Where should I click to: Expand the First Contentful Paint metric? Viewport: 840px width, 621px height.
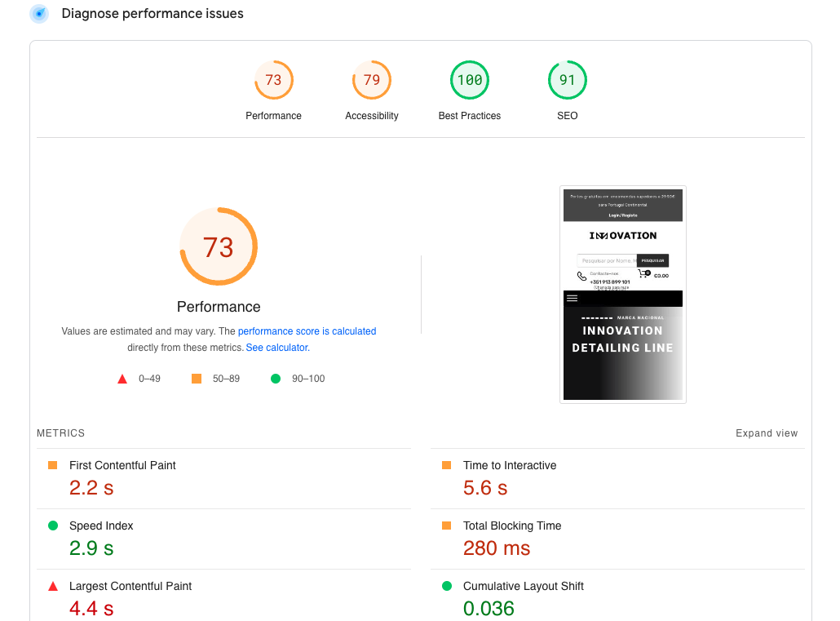[122, 465]
